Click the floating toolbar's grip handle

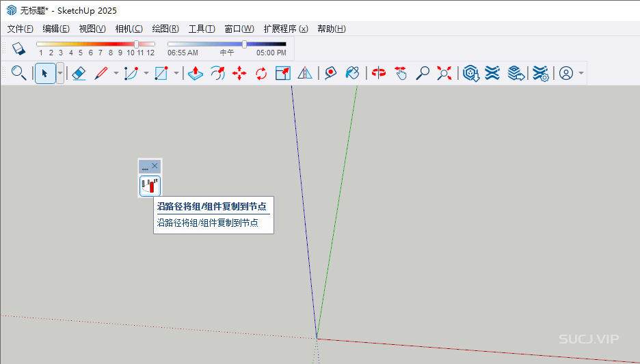coord(145,167)
